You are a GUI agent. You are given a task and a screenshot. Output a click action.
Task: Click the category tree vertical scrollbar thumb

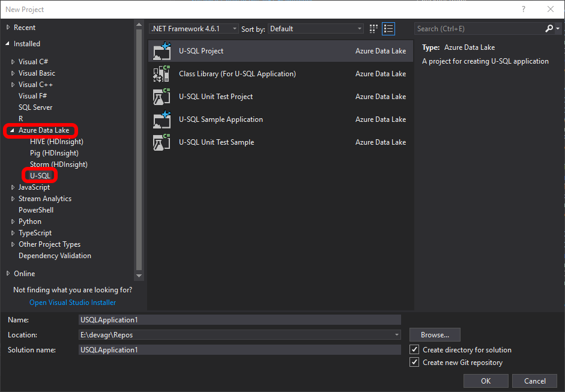[139, 149]
